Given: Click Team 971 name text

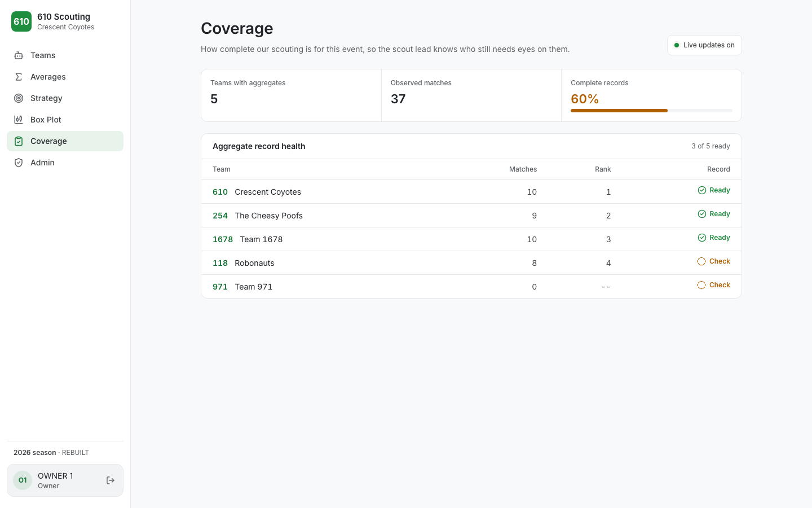Looking at the screenshot, I should click(253, 287).
